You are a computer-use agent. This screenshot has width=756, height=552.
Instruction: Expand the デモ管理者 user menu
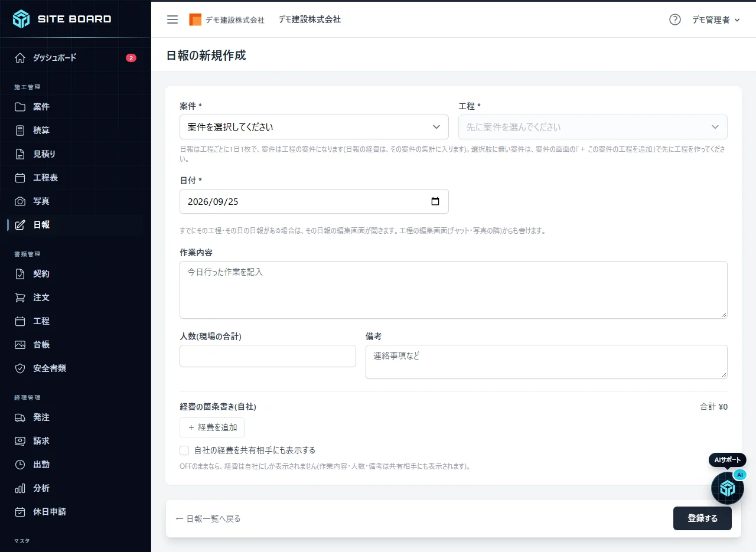pos(716,19)
